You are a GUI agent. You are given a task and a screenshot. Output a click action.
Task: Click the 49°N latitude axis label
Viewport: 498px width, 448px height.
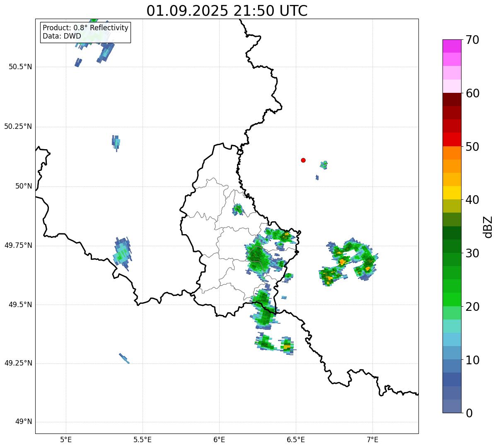[24, 422]
